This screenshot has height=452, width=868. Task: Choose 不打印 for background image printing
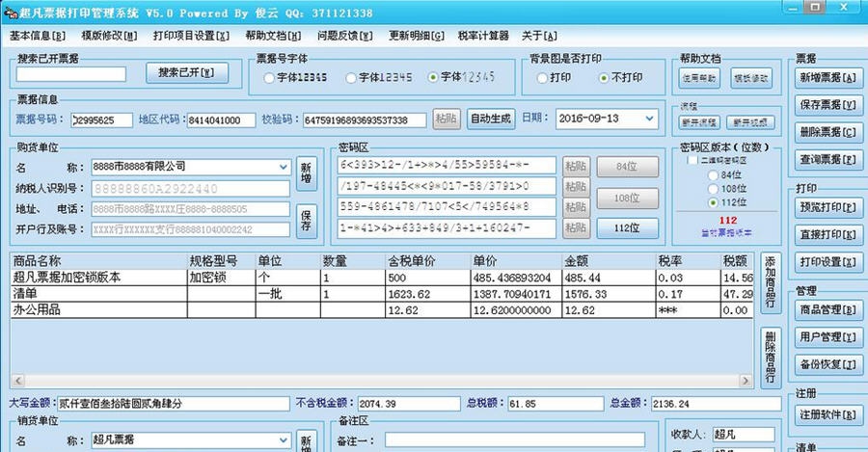tap(604, 78)
